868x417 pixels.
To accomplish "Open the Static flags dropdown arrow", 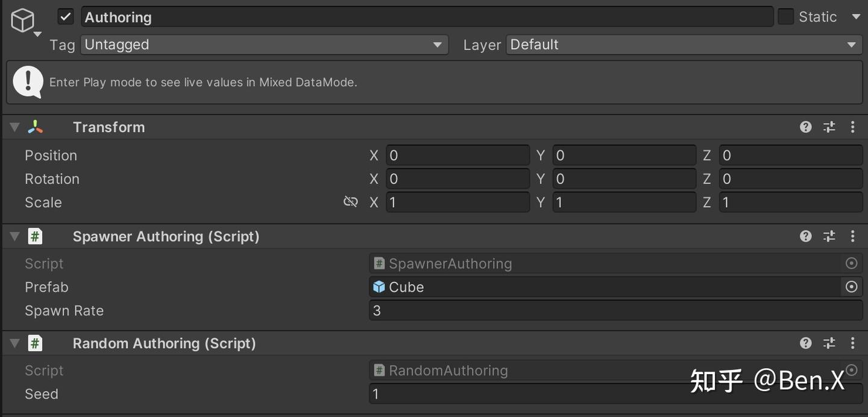I will click(x=856, y=17).
